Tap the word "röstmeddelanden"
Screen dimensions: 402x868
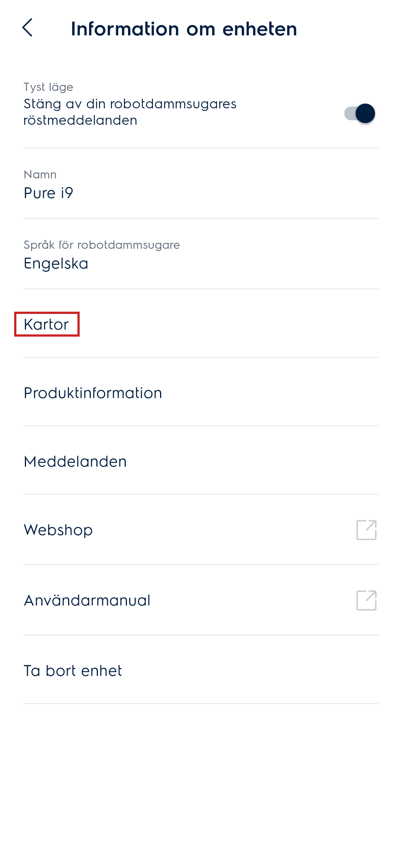[x=80, y=121]
